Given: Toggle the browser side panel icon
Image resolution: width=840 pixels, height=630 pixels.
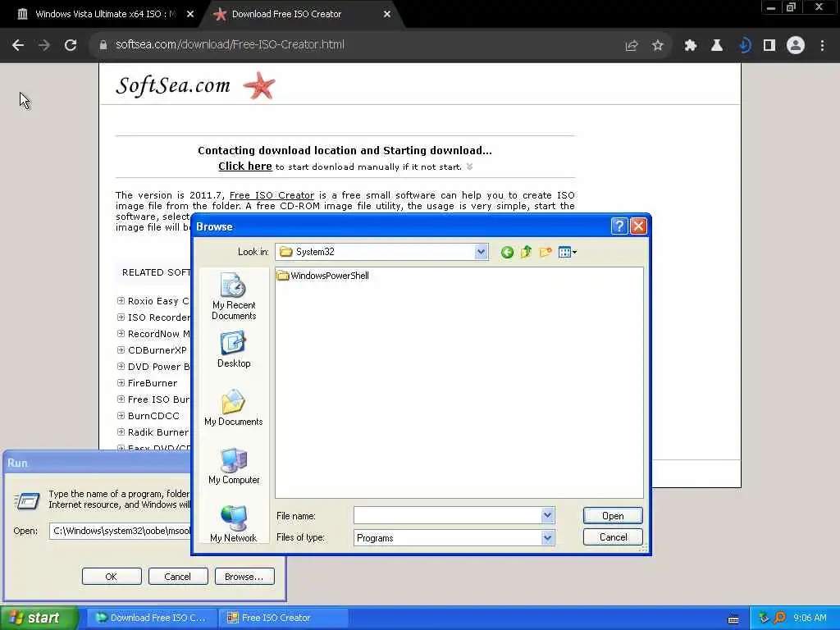Looking at the screenshot, I should 769,46.
